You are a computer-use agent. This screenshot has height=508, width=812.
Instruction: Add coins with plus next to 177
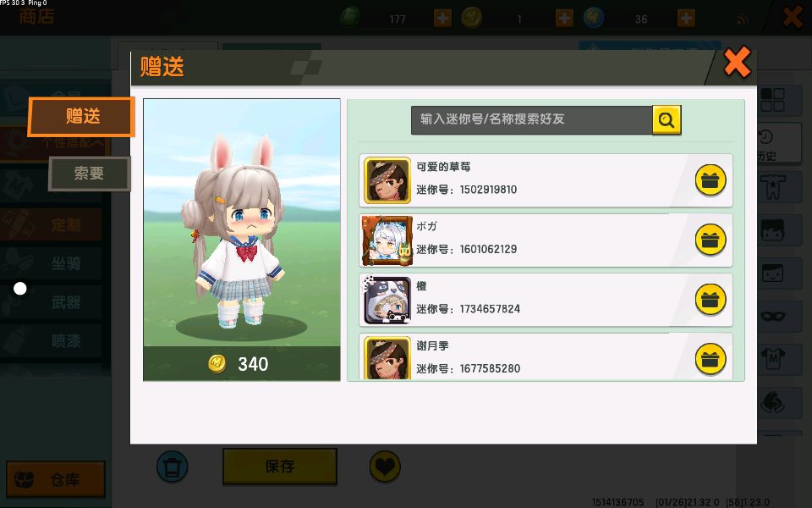[442, 19]
